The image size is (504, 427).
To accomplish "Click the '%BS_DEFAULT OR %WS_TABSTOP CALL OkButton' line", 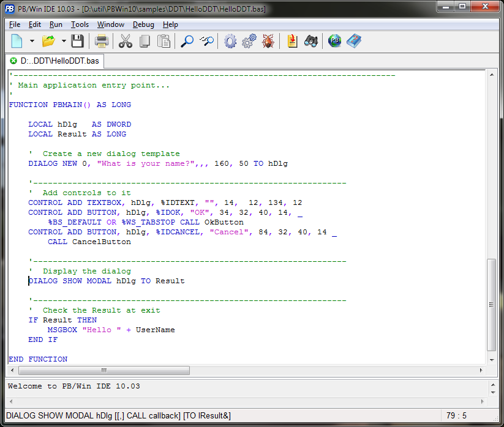I will (146, 222).
